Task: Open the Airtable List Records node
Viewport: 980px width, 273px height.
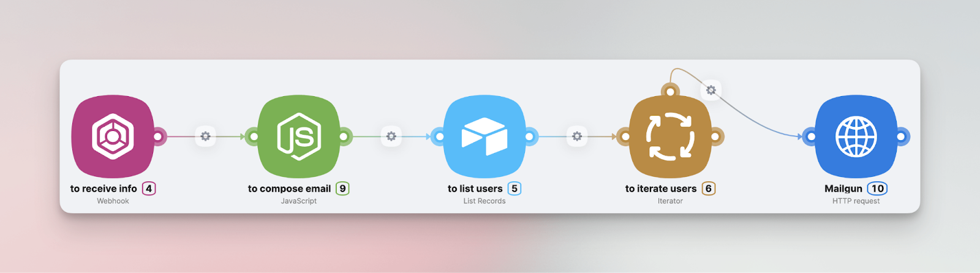Action: [x=484, y=136]
